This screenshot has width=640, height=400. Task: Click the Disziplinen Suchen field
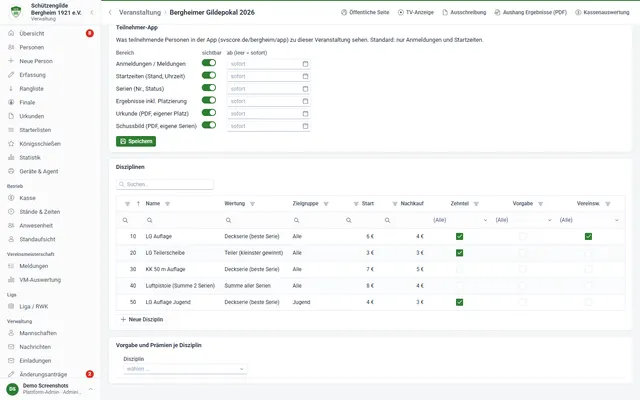tap(164, 184)
